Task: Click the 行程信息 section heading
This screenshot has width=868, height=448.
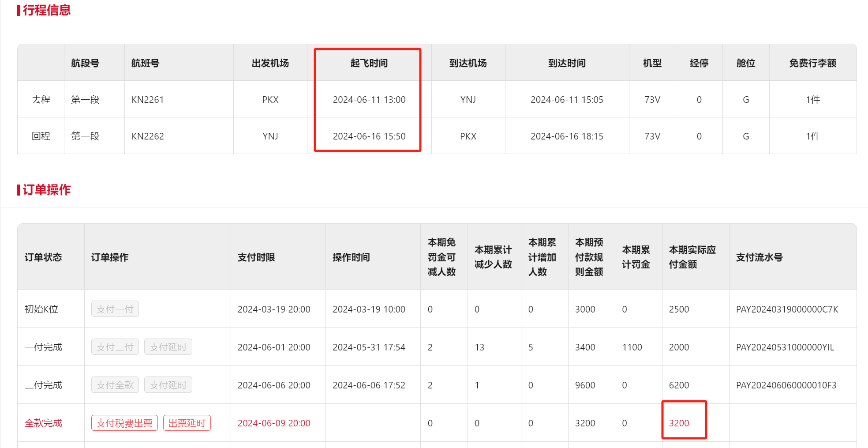Action: [46, 10]
